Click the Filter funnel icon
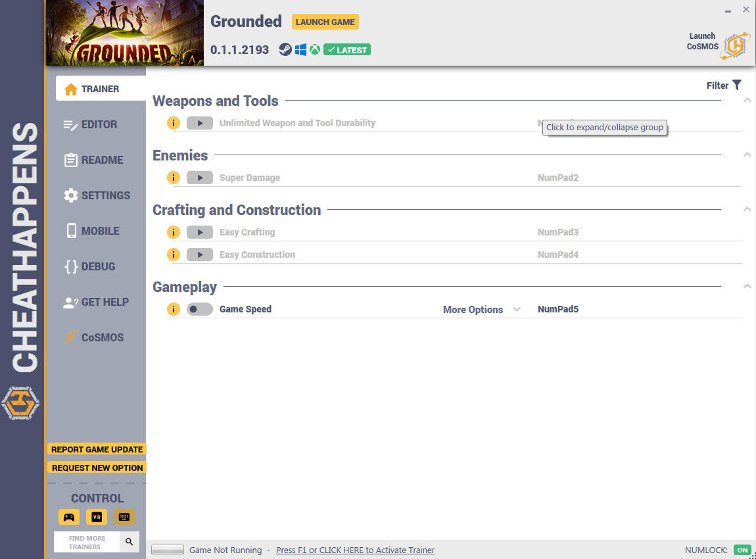The image size is (756, 559). pyautogui.click(x=737, y=85)
